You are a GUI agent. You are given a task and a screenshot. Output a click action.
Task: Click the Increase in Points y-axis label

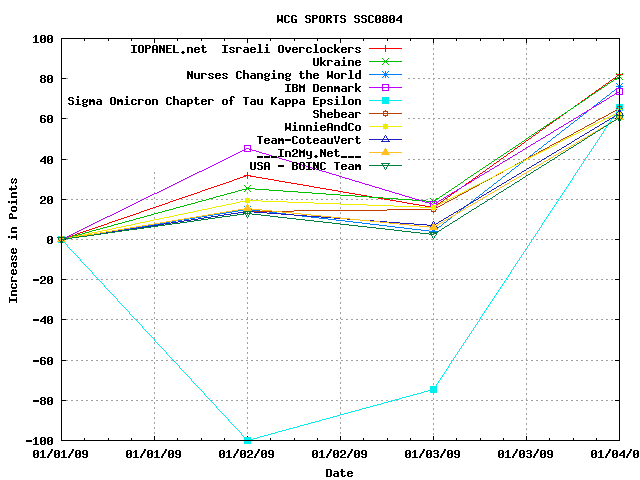click(14, 239)
